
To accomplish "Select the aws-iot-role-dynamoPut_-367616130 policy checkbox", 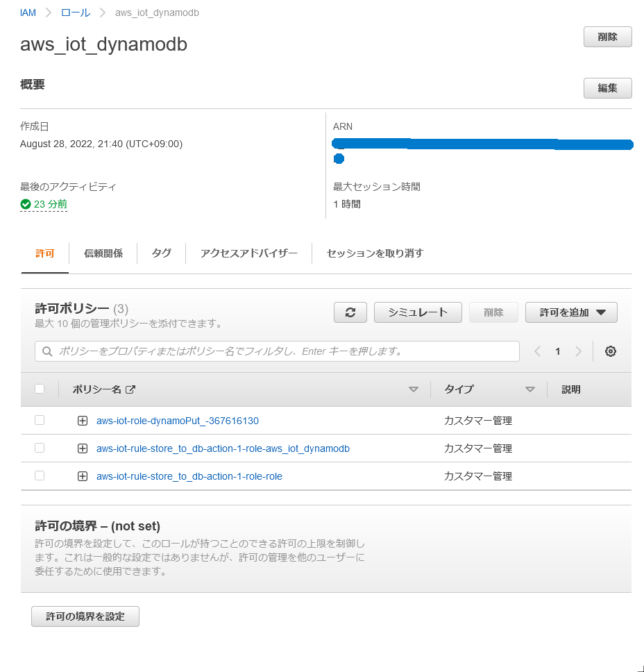I will tap(40, 420).
